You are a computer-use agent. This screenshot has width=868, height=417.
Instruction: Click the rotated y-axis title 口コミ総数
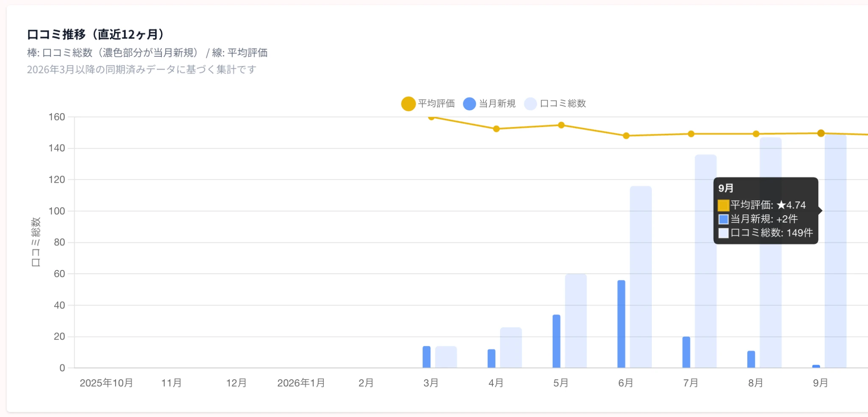(36, 242)
